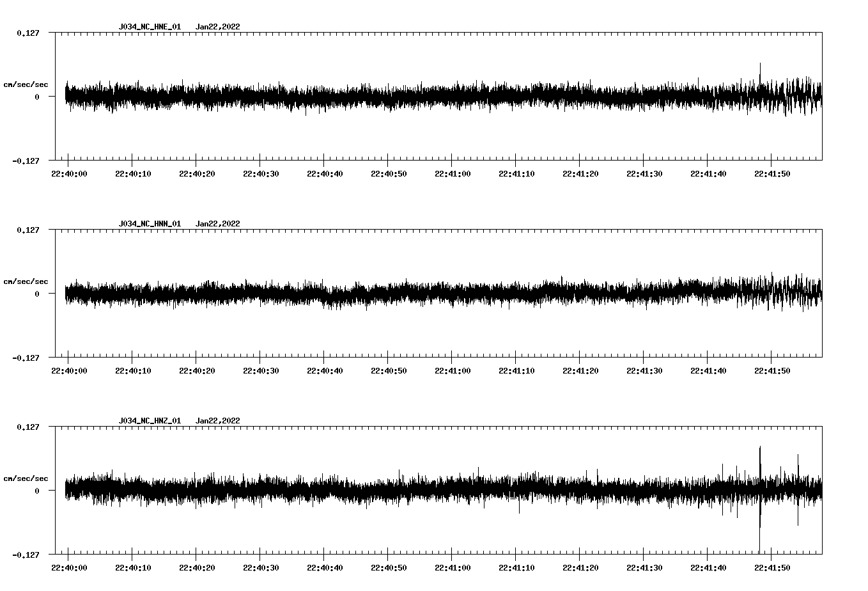Click cm/sec/sec unit label of HNN plot
The width and height of the screenshot is (868, 591).
click(x=26, y=281)
